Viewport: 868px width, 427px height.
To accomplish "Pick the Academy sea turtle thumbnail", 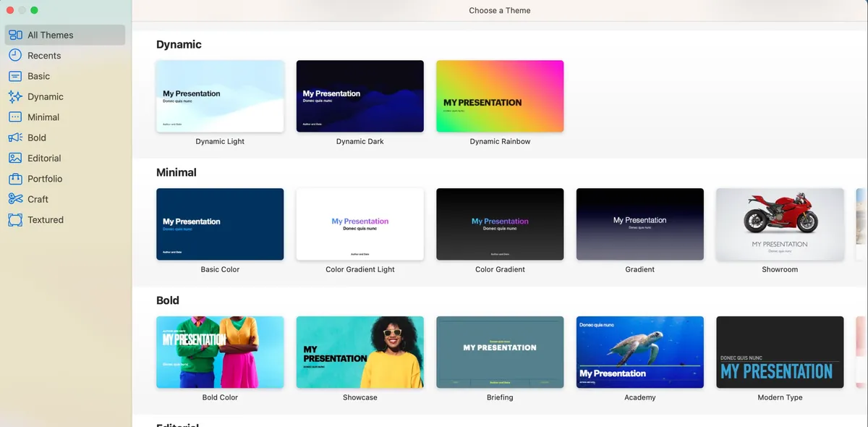I will pyautogui.click(x=640, y=352).
